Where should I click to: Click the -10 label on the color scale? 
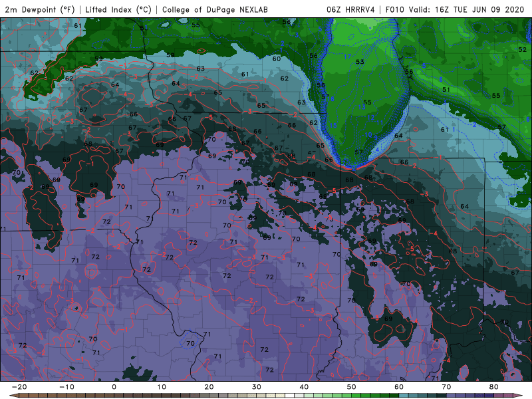pos(66,387)
